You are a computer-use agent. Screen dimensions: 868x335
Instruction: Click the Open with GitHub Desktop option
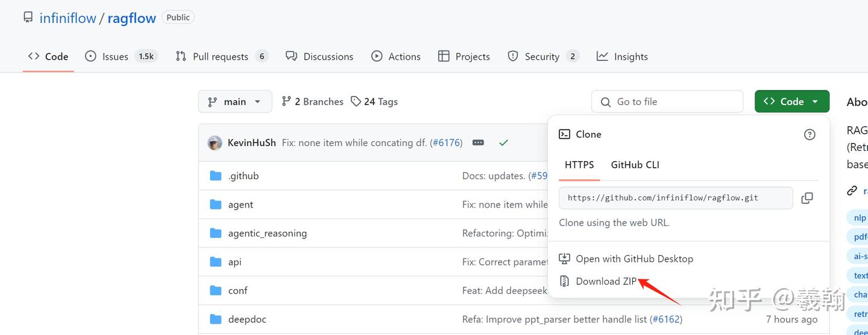pos(634,259)
